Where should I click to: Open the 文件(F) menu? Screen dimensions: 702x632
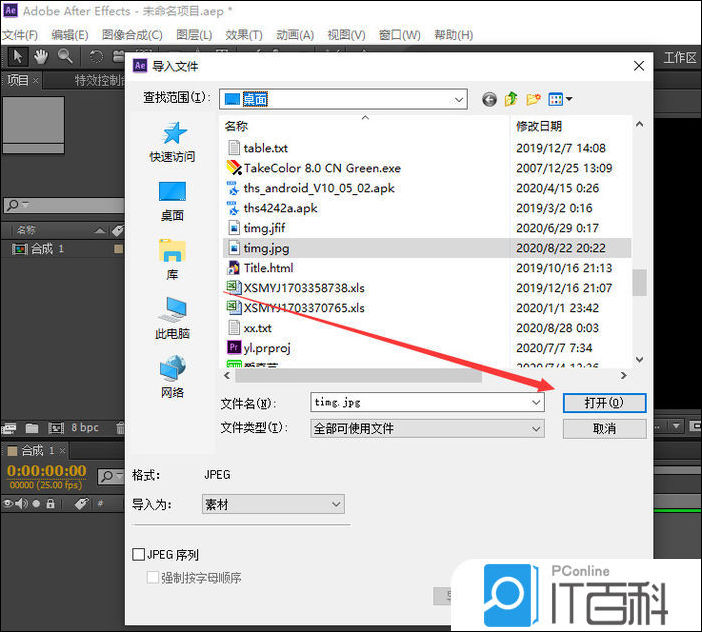point(20,35)
